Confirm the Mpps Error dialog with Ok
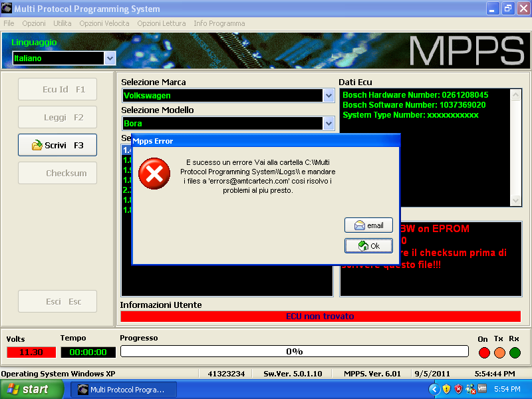 click(368, 245)
